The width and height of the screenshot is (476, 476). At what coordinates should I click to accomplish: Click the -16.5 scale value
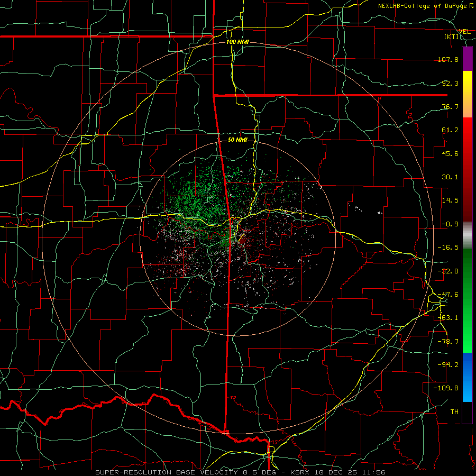pos(448,248)
